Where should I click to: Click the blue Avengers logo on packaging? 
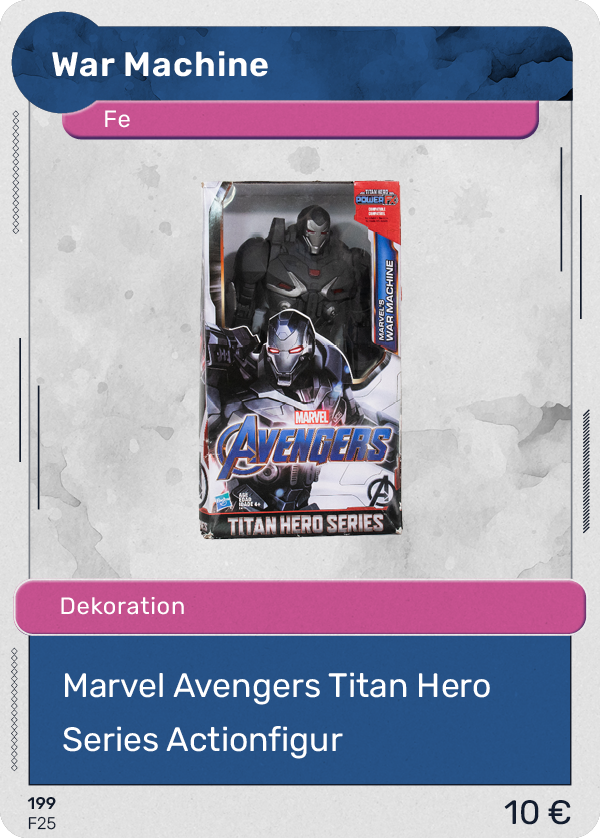(303, 446)
